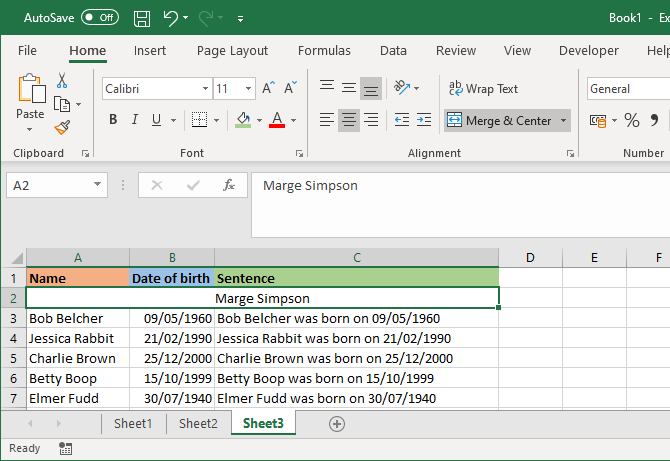Apply the Fill Color bucket swatch
This screenshot has width=670, height=461.
point(243,120)
